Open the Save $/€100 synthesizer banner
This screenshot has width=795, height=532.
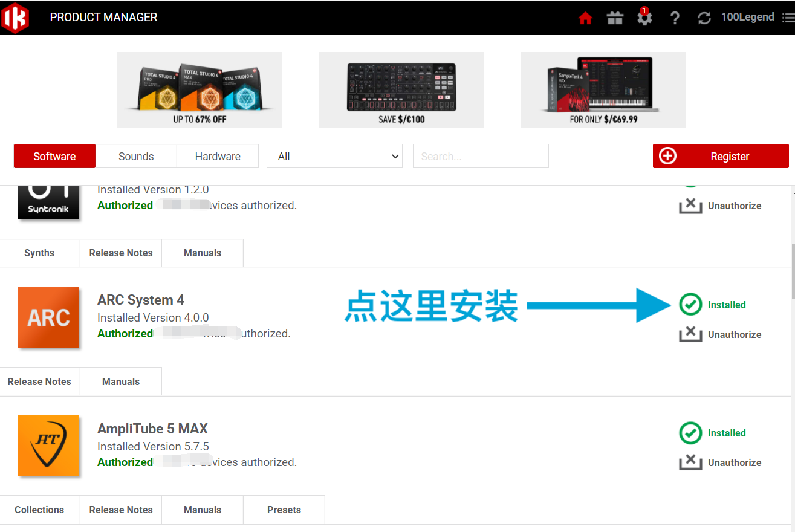[x=401, y=89]
